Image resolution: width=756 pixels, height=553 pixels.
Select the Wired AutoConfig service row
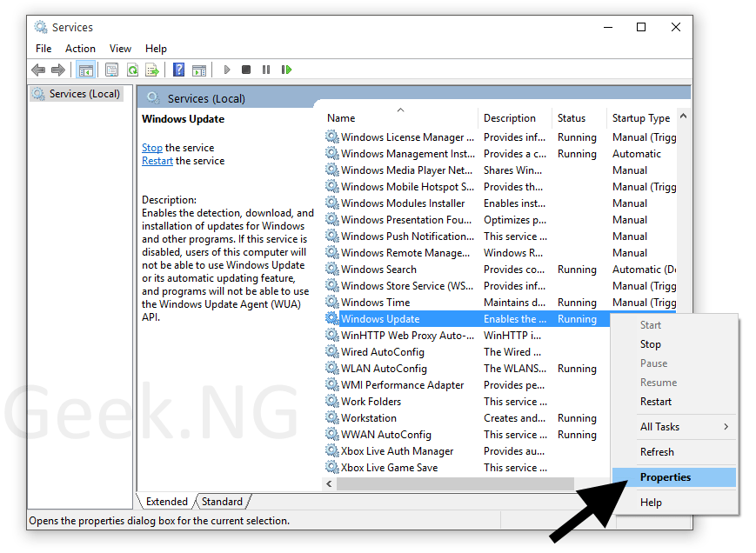point(466,351)
